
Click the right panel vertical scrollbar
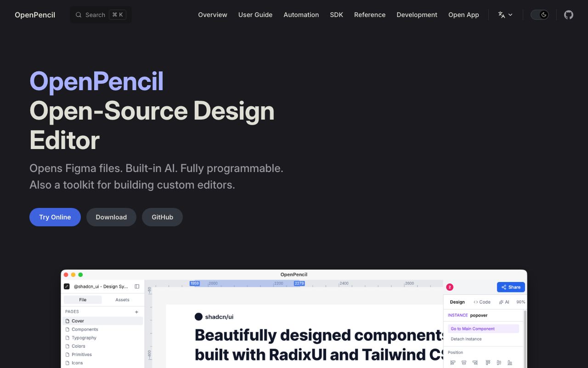[526, 339]
